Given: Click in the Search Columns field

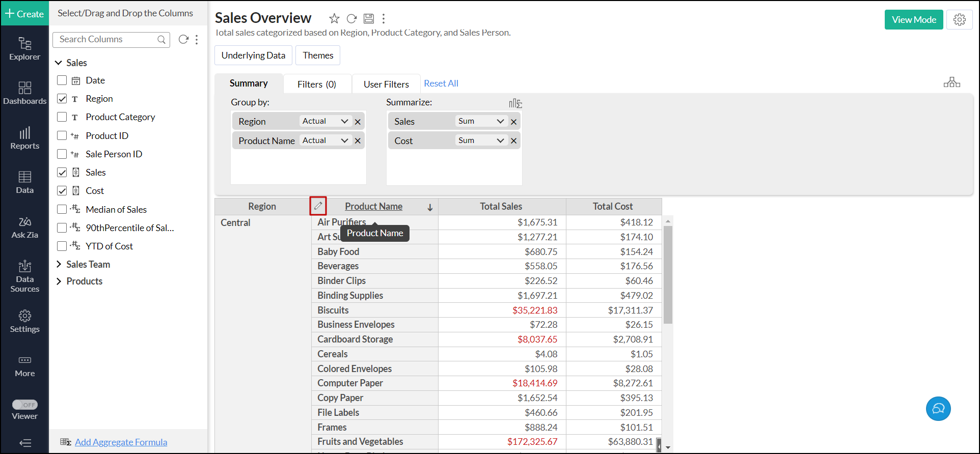Looking at the screenshot, I should (107, 39).
